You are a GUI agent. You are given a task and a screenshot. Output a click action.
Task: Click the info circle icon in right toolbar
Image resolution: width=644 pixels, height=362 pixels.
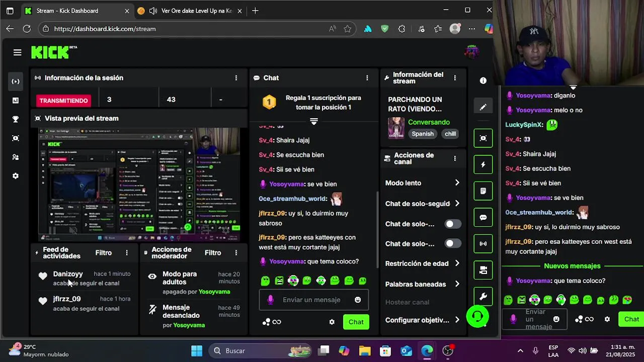pos(483,80)
